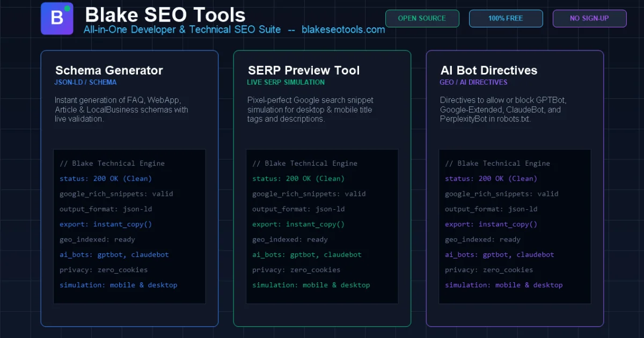Click '// Blake Technical Engine' comment in AI Bot Directives code
The image size is (644, 338).
tap(497, 164)
